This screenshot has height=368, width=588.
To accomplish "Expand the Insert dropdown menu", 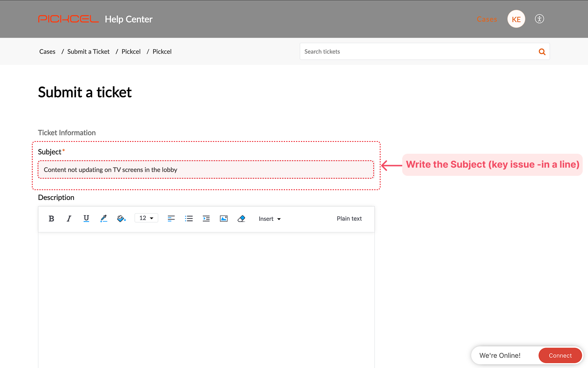I will [269, 219].
